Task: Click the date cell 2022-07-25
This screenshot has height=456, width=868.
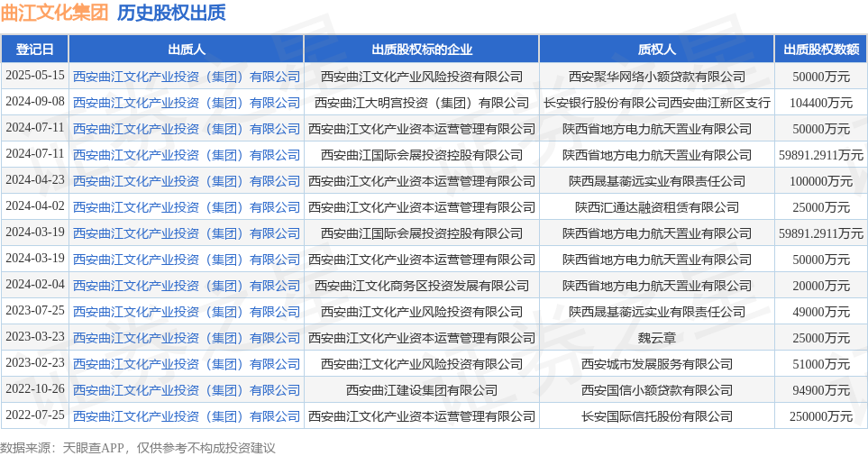Action: 35,415
